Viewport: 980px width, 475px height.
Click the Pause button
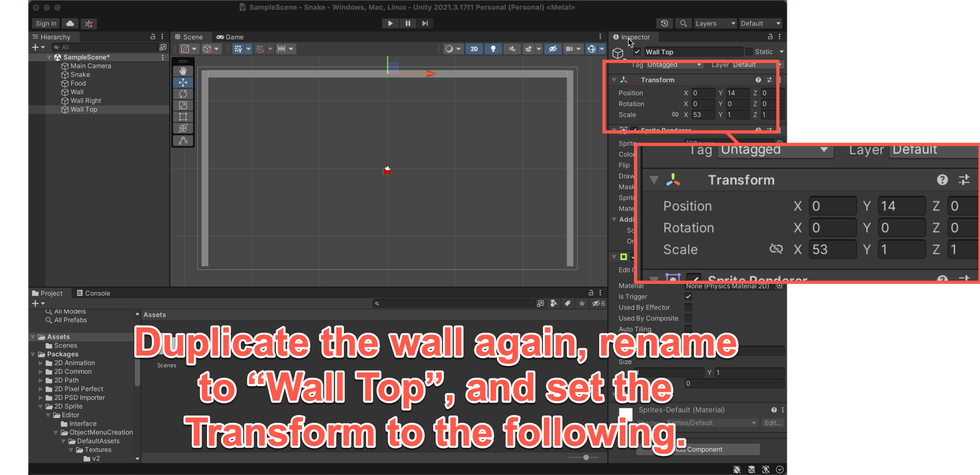408,23
